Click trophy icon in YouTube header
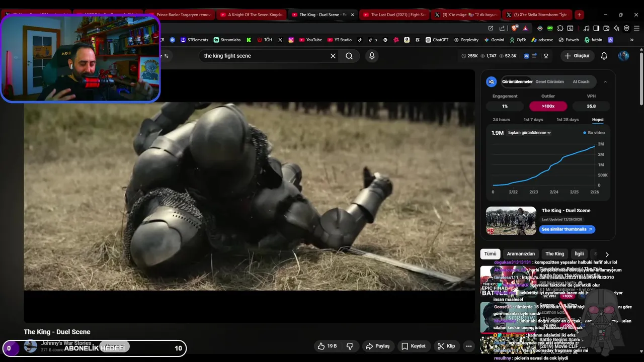Image resolution: width=644 pixels, height=362 pixels. click(x=546, y=56)
